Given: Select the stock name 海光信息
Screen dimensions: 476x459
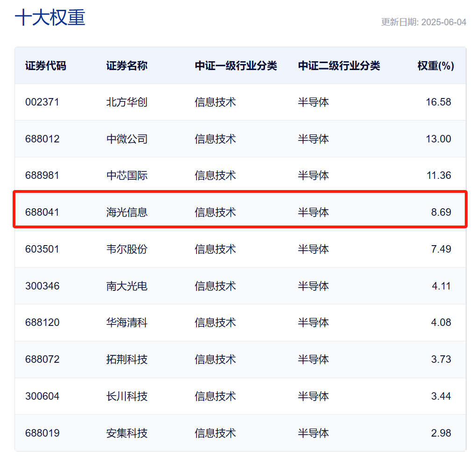Looking at the screenshot, I should coord(127,212).
